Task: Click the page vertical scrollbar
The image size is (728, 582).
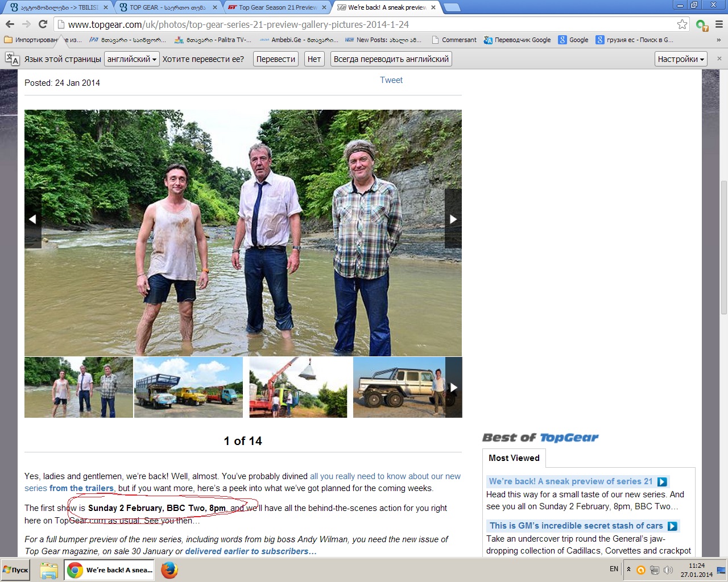Action: 723,247
